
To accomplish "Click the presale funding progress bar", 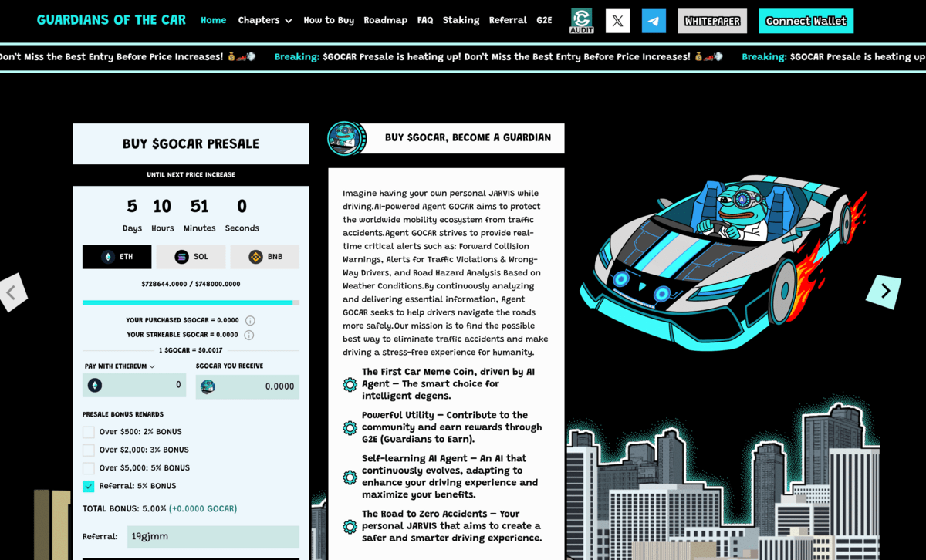I will coord(191,302).
